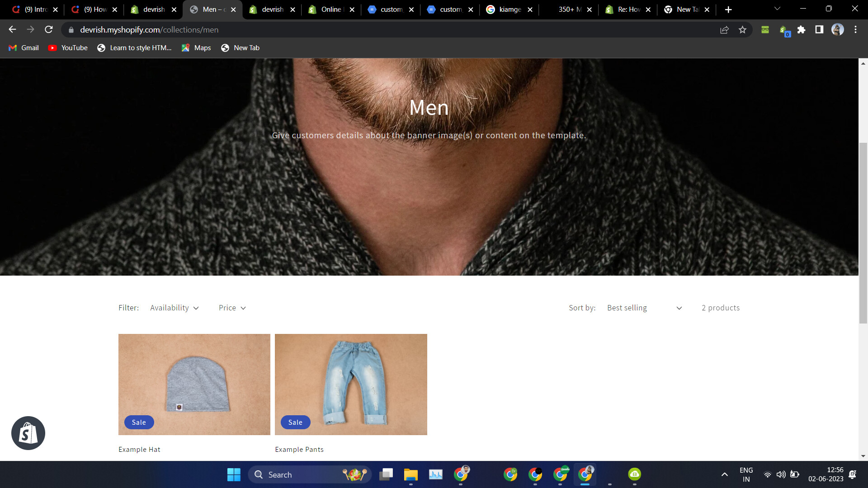
Task: Bookmark this page with star icon
Action: [742, 30]
